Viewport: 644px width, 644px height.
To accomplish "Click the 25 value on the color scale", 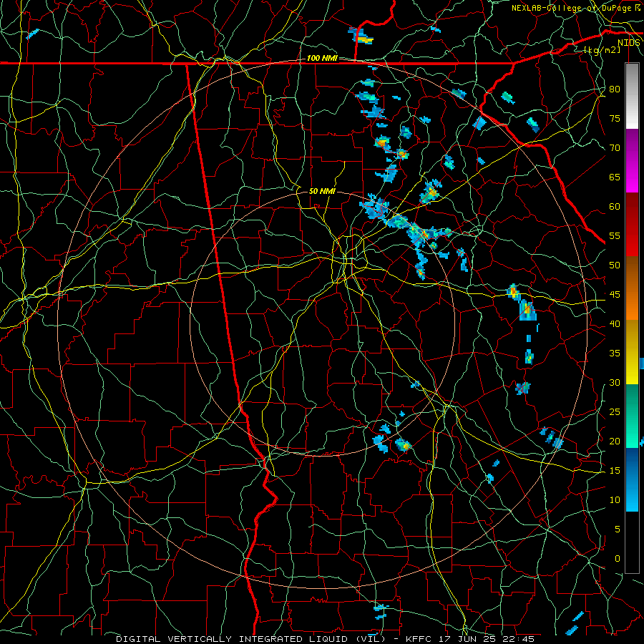I will tap(615, 411).
